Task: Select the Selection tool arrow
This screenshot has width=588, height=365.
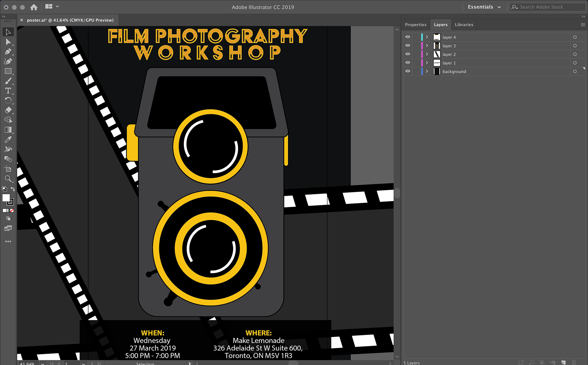Action: 8,32
